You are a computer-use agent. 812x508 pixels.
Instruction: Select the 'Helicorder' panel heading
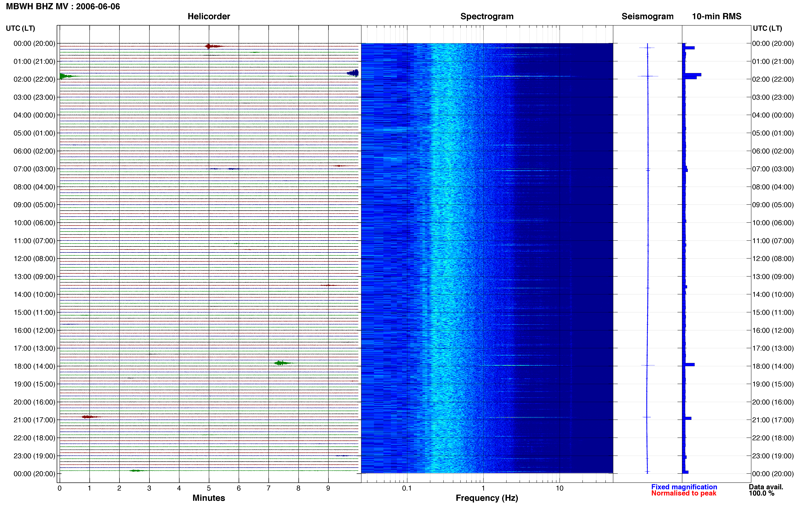pos(208,16)
